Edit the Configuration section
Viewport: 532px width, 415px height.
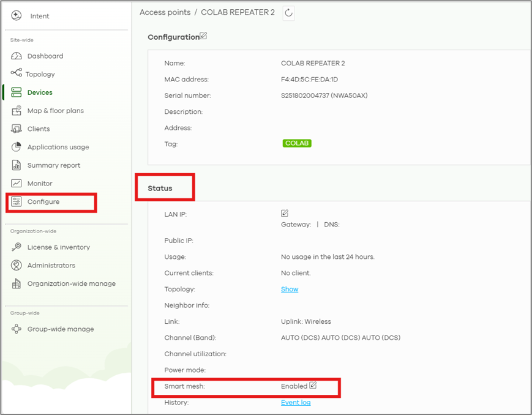[x=203, y=36]
